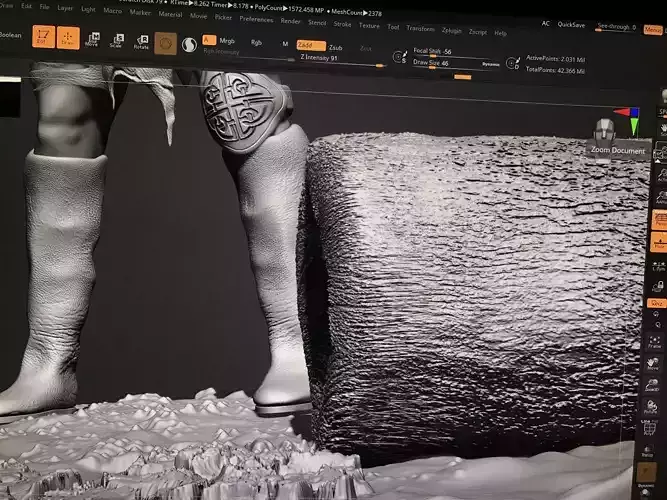Screen dimensions: 667x500
Task: Toggle the Dynamic draw size button
Action: pos(490,64)
